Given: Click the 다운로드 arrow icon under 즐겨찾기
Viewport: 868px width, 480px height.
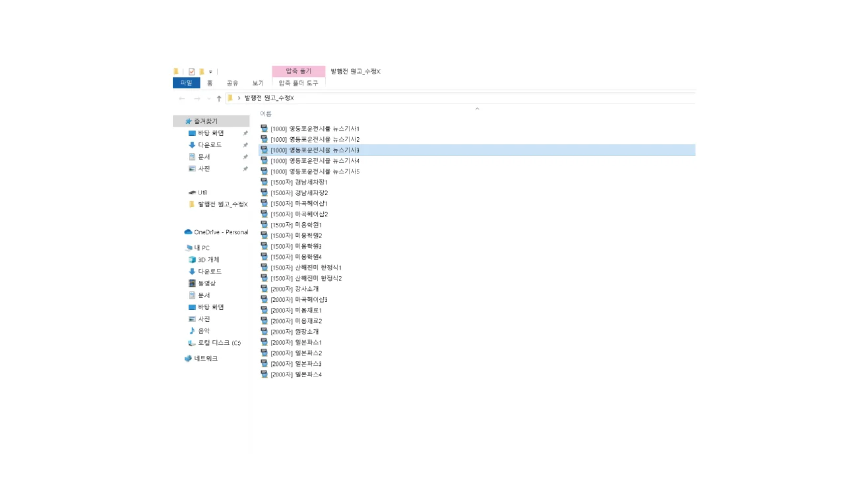Looking at the screenshot, I should pyautogui.click(x=192, y=145).
